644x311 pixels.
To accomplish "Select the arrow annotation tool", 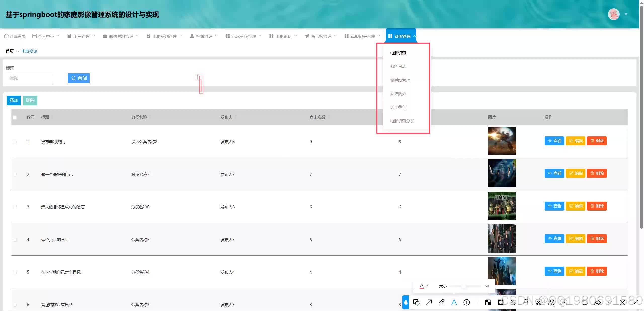I will tap(429, 302).
